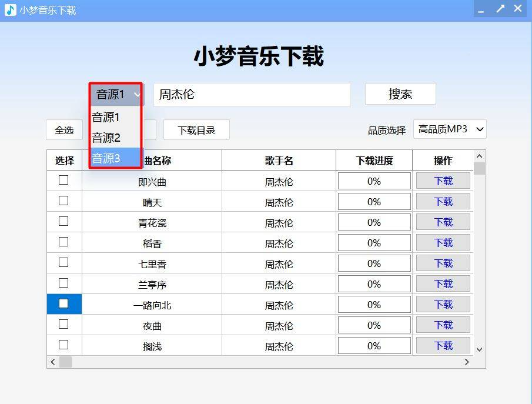This screenshot has height=404, width=532.
Task: Toggle the highlighted checkbox for 一路向北
Action: pos(63,303)
